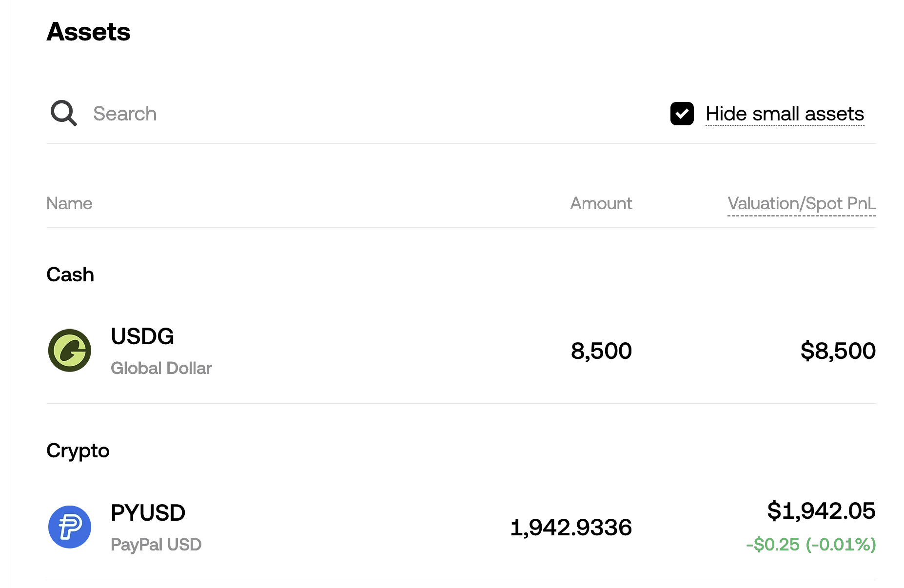
Task: Open the PYUSD asset name
Action: tap(148, 513)
